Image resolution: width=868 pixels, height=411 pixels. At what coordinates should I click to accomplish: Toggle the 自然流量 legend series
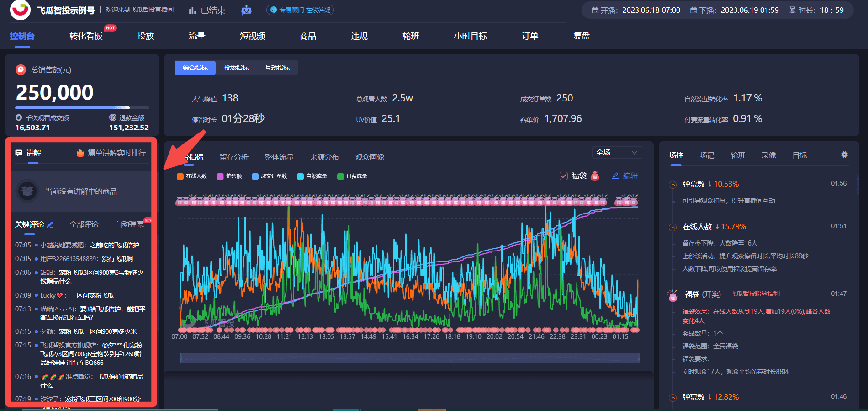(x=312, y=176)
